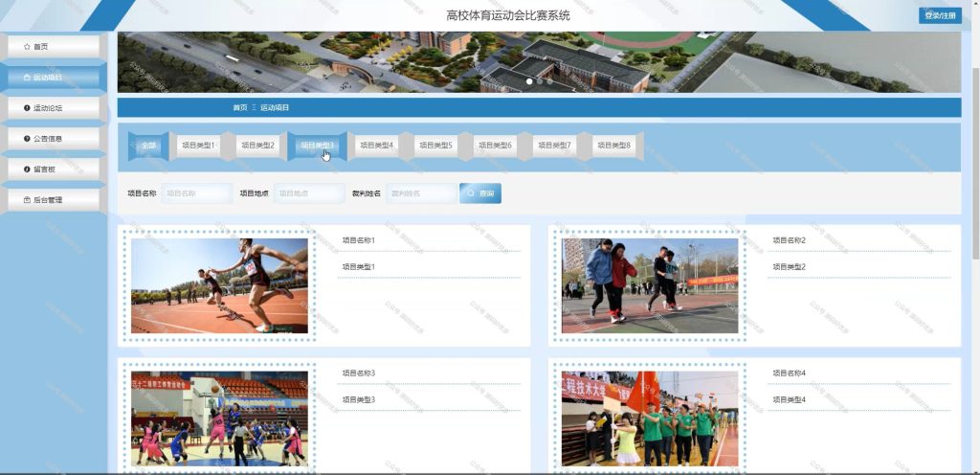Click 登录/注册 button at top right
The height and width of the screenshot is (475, 980).
940,15
